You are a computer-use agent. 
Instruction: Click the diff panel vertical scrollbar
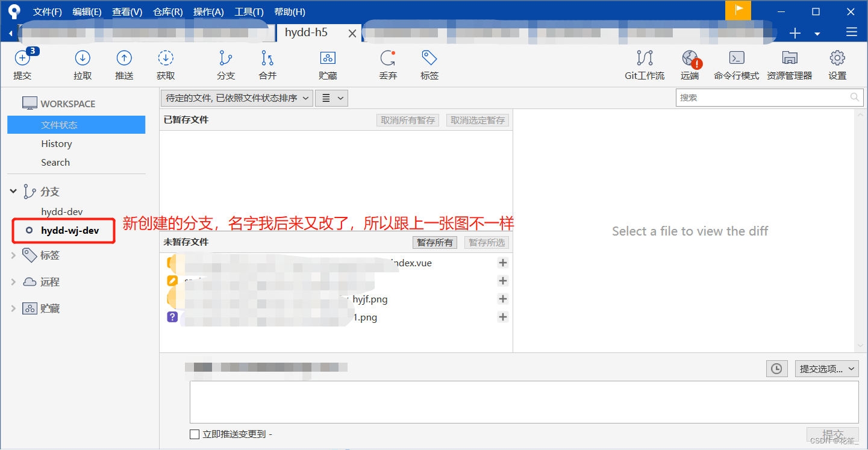860,231
